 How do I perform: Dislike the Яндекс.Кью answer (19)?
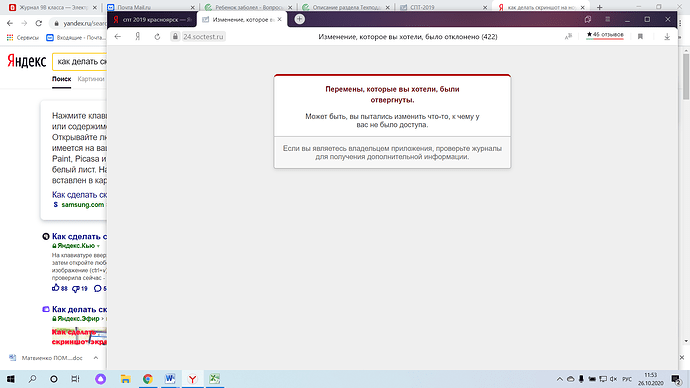(x=80, y=289)
